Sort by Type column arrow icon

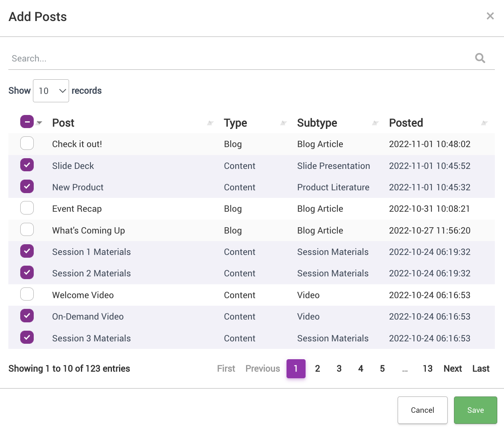(283, 123)
